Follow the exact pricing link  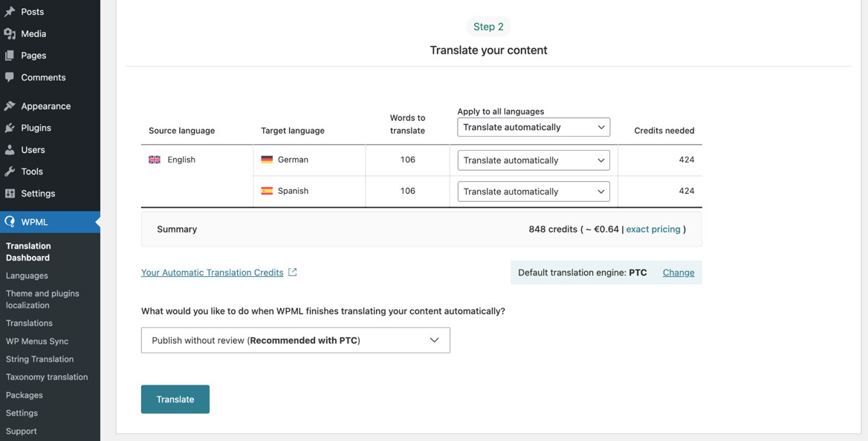point(653,229)
